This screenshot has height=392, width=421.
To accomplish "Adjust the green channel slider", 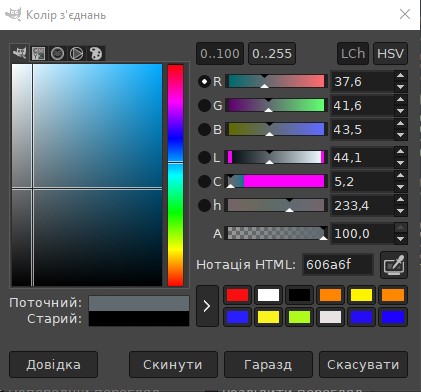I will [276, 105].
